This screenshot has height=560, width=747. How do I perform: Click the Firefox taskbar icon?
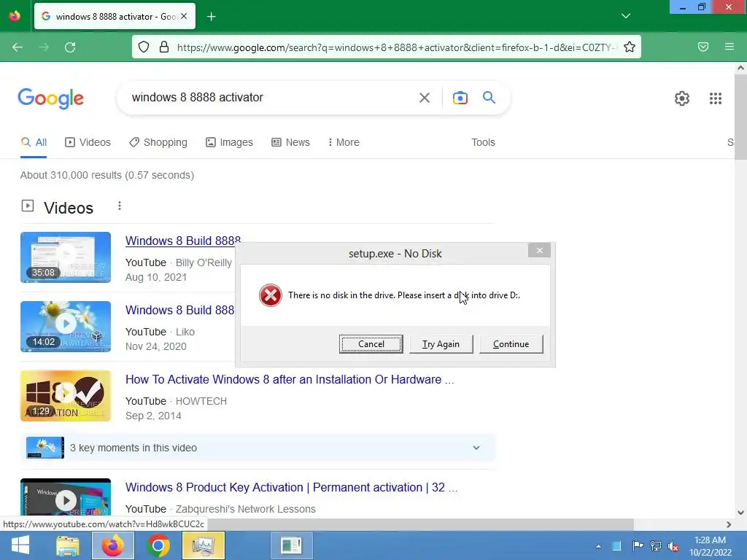coord(112,545)
